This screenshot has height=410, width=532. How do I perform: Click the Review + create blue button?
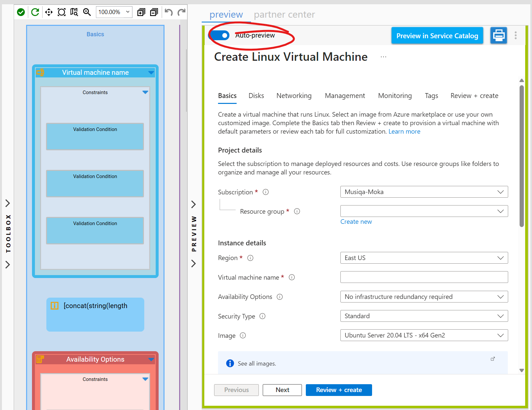click(x=338, y=390)
